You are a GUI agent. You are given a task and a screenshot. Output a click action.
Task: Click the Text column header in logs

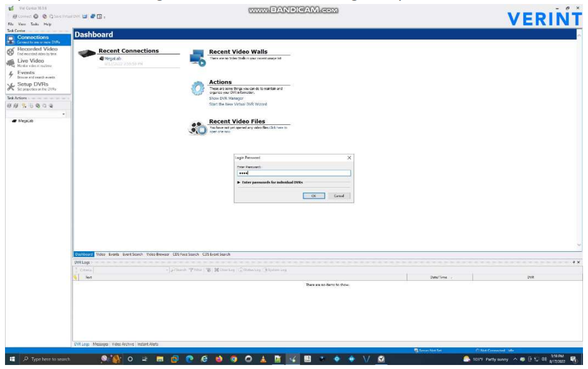[x=242, y=278]
